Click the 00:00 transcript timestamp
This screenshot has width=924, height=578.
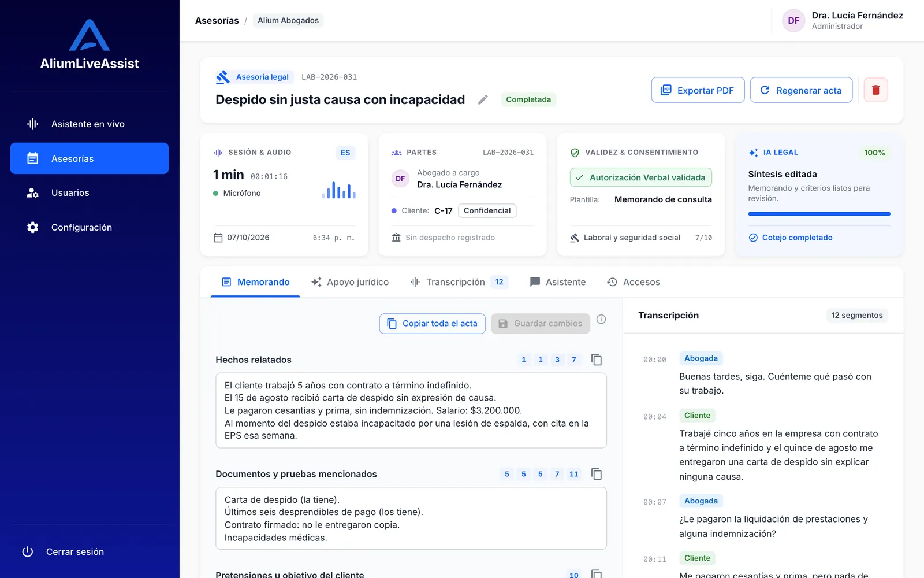[x=655, y=360]
